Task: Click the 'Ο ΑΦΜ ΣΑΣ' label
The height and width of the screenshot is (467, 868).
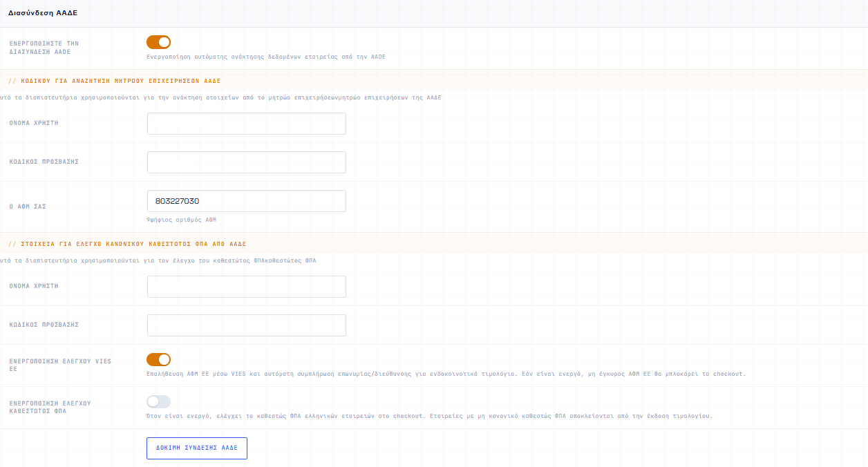Action: tap(28, 206)
